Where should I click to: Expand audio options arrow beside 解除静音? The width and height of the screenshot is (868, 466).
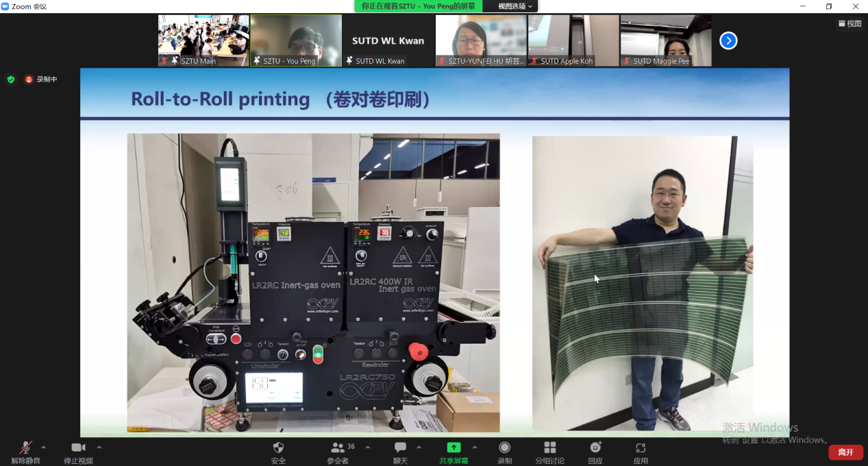coord(44,447)
